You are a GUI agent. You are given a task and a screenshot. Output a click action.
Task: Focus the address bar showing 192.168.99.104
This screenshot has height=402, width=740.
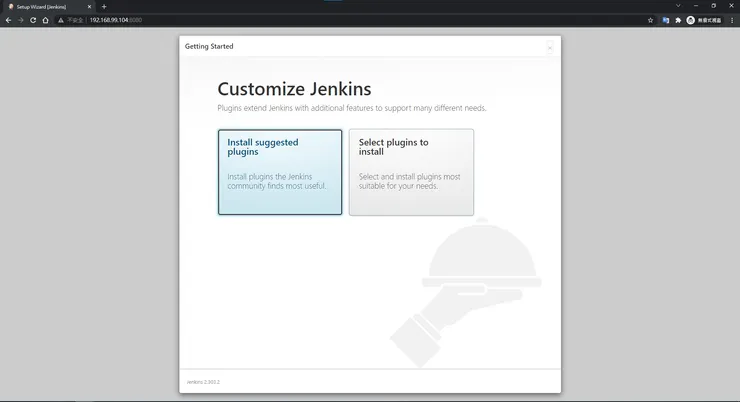(x=349, y=20)
